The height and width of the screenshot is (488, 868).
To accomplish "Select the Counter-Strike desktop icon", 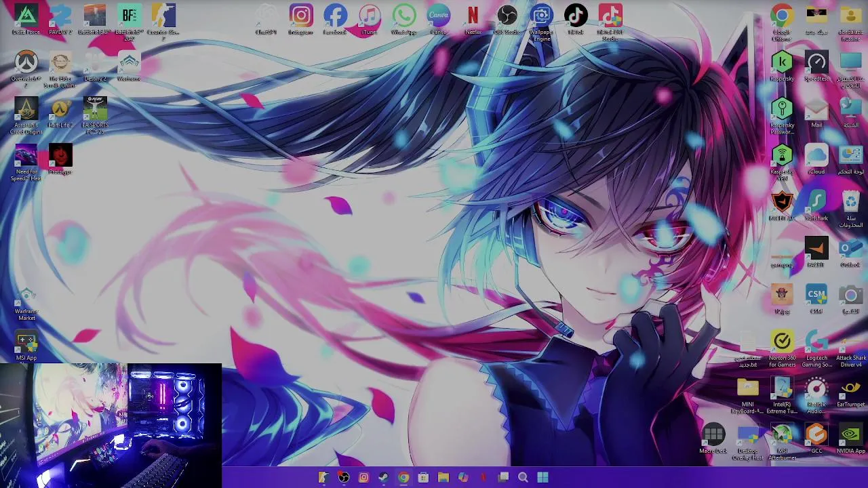I will click(x=163, y=22).
